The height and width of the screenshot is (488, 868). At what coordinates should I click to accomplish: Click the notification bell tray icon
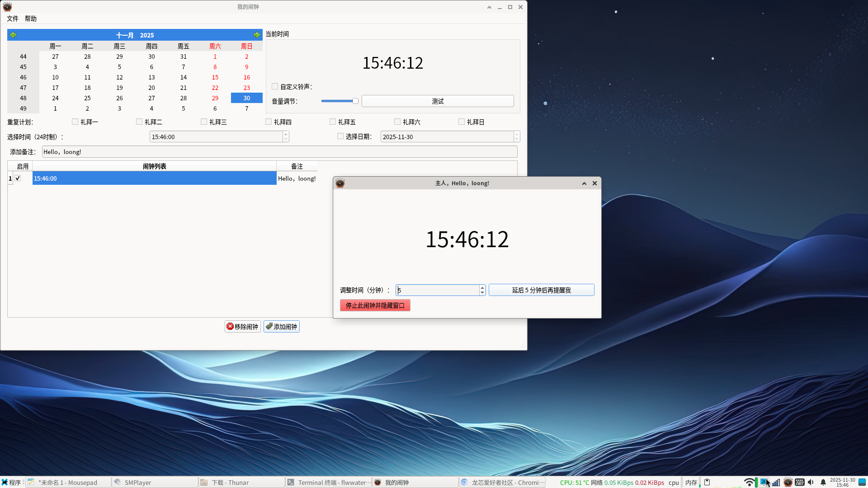coord(823,482)
